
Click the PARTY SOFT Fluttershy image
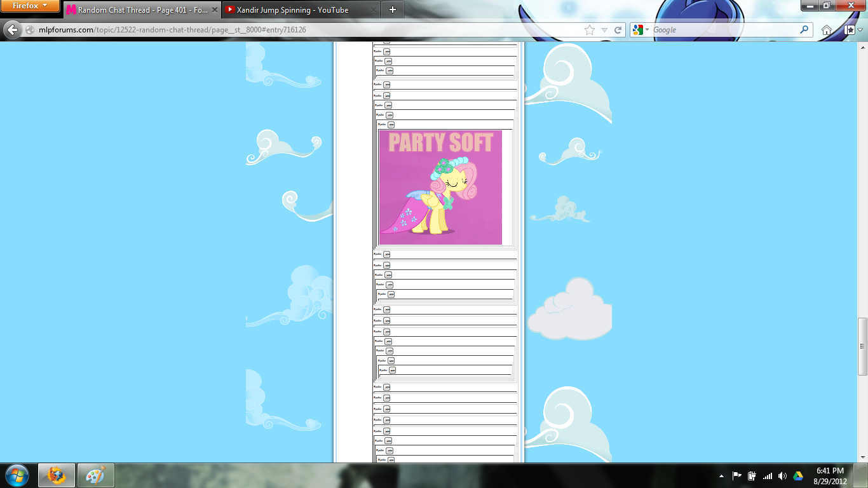coord(440,187)
